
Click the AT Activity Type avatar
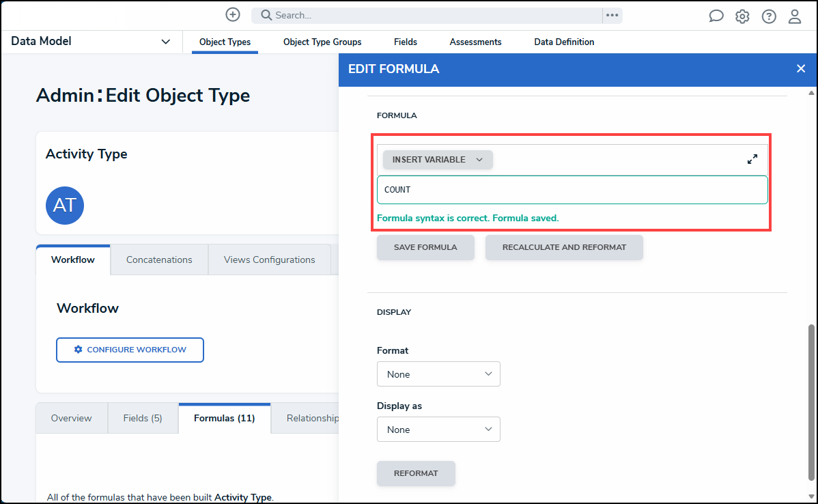(x=65, y=206)
